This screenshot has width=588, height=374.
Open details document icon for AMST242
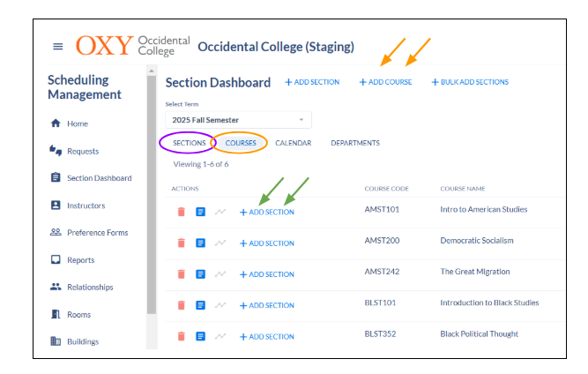coord(201,274)
